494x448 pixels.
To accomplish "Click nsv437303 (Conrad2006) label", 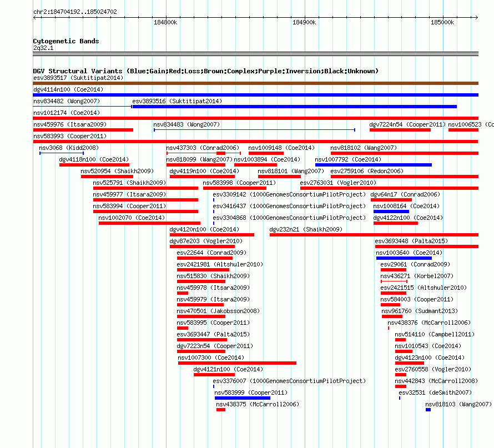I will (203, 148).
